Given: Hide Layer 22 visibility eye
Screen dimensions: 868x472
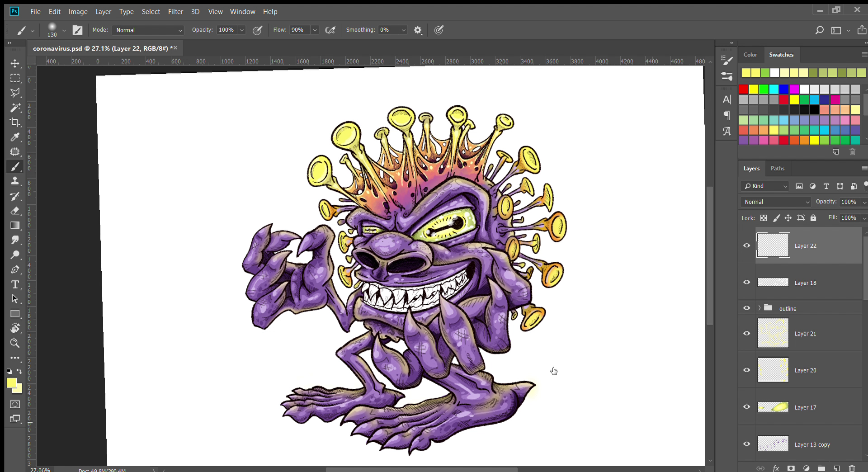Looking at the screenshot, I should click(747, 245).
